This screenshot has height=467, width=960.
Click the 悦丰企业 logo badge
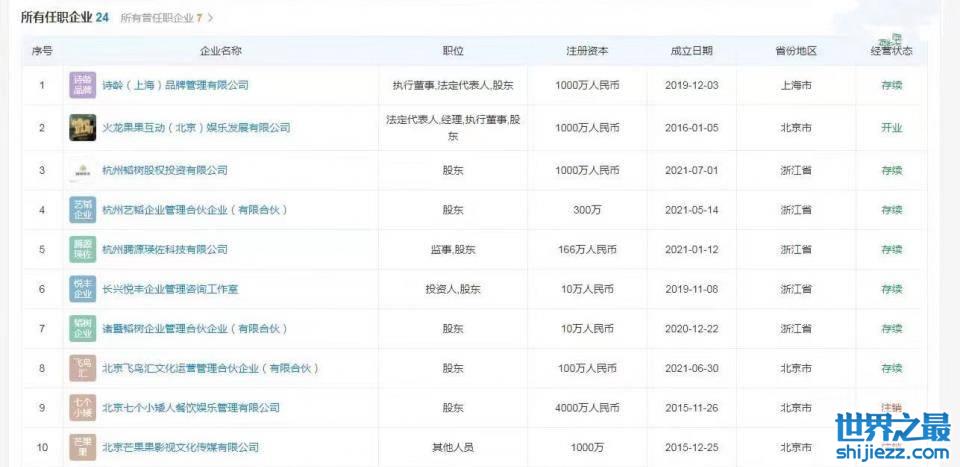[x=82, y=289]
